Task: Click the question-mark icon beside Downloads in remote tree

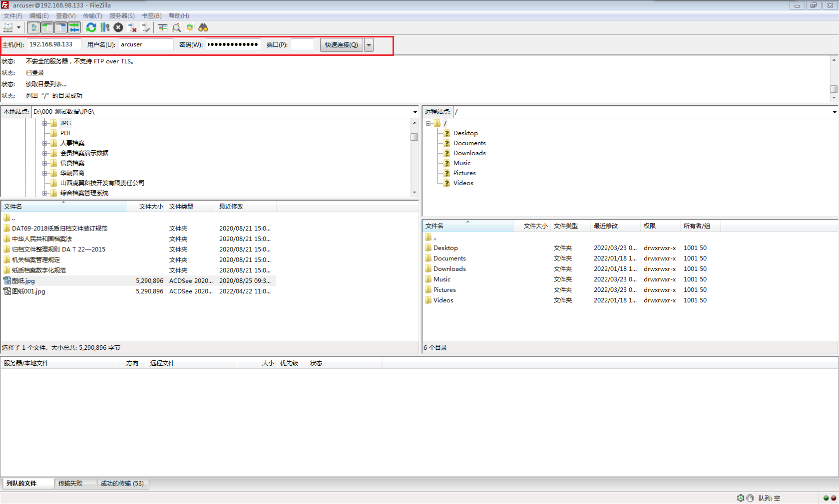Action: click(447, 153)
